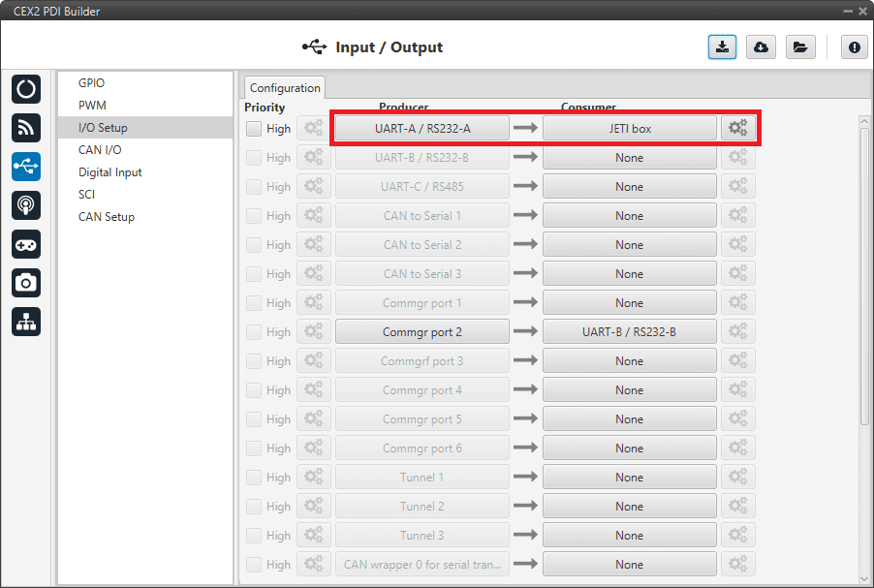This screenshot has width=874, height=588.
Task: Click gear right of Commgr port 2 row
Action: 738,331
